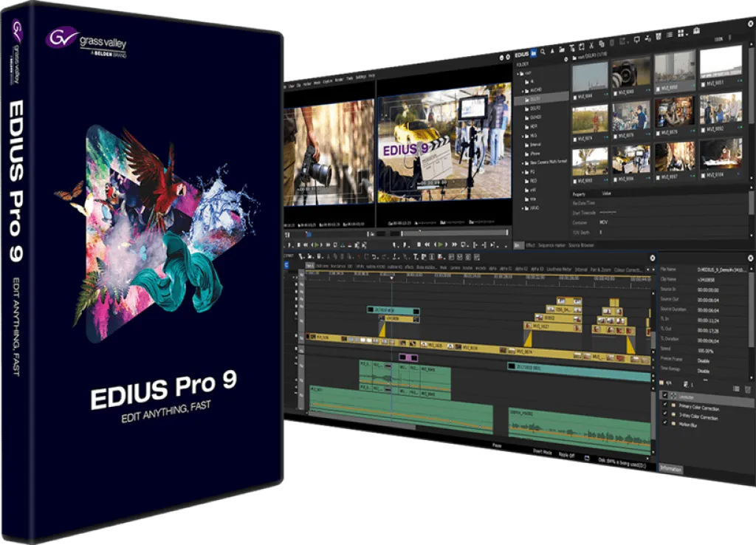This screenshot has height=545, width=756.
Task: Switch to the Source Browser tab
Action: coord(581,245)
